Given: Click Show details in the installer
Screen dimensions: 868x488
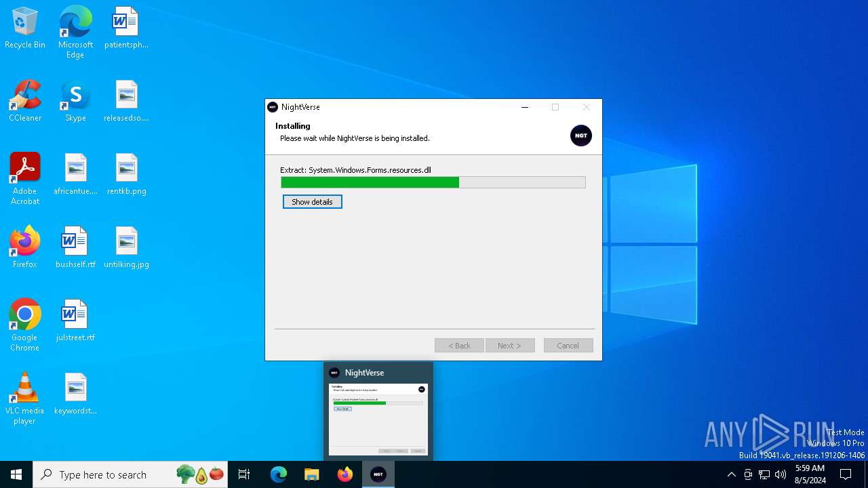Looking at the screenshot, I should 313,202.
